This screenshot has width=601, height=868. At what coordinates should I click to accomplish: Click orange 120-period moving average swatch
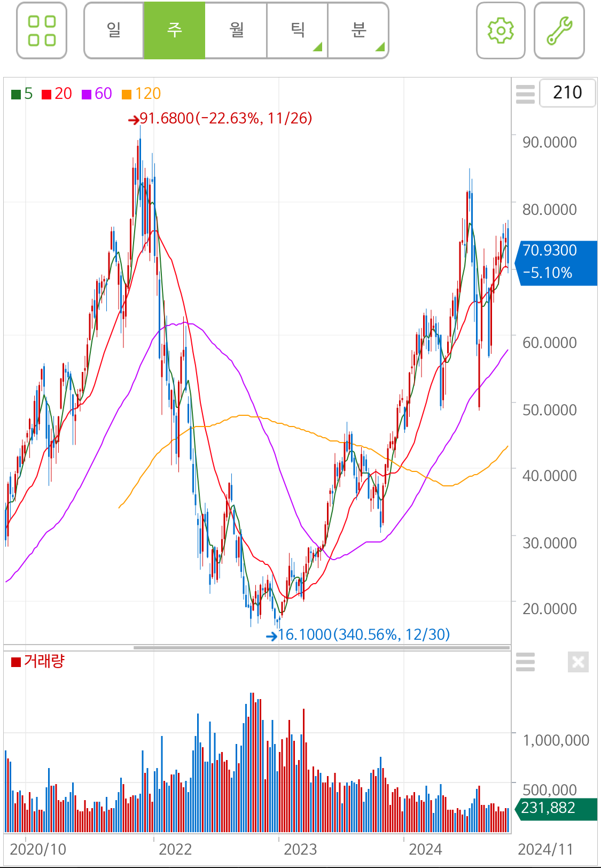pyautogui.click(x=127, y=95)
